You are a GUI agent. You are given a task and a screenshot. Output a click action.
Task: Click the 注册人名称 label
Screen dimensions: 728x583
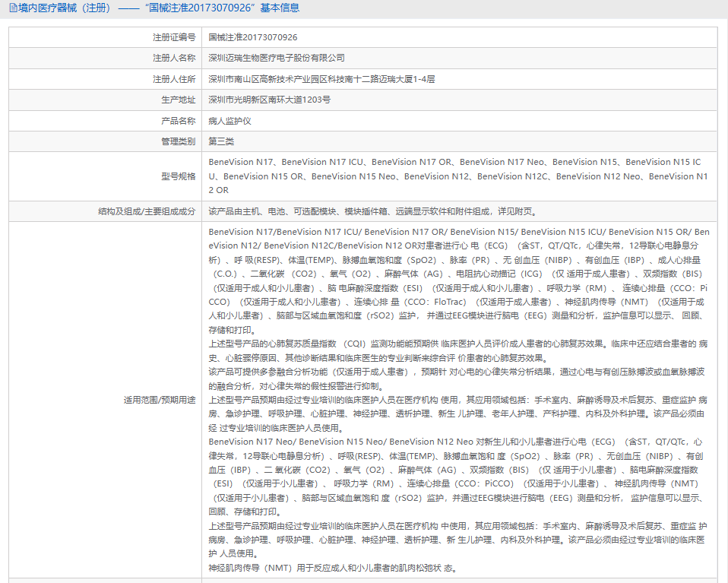click(x=174, y=58)
